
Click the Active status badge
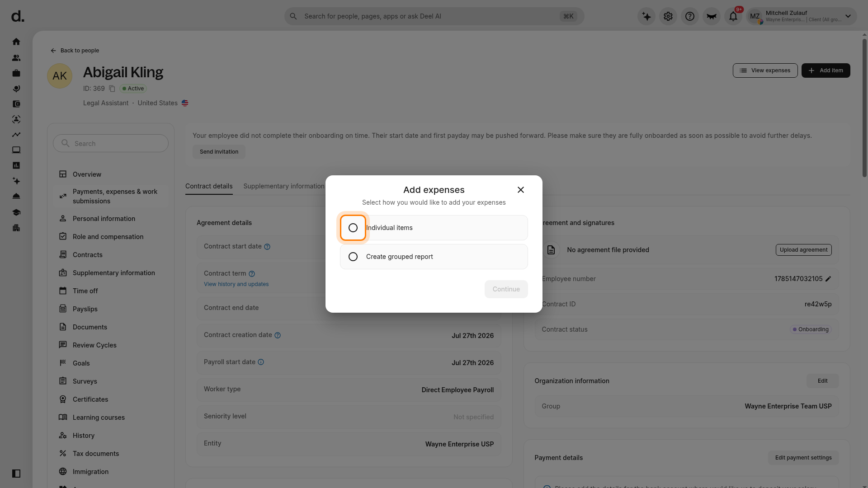[133, 89]
